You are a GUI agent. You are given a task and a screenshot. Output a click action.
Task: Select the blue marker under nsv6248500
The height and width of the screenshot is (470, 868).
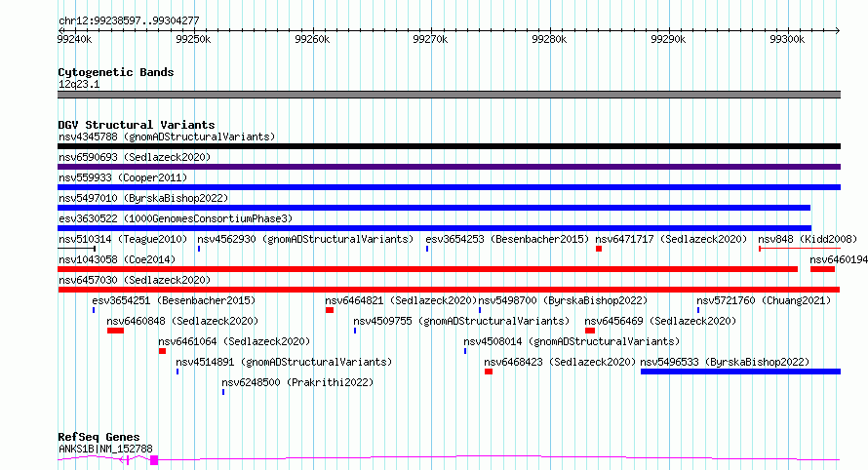pyautogui.click(x=223, y=393)
